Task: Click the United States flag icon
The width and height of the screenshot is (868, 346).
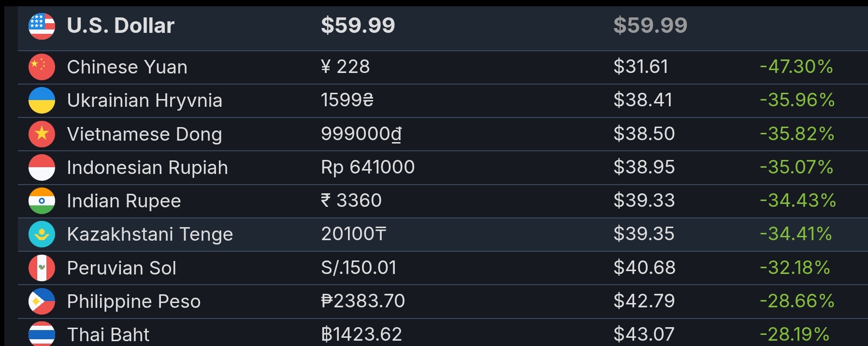Action: coord(42,26)
